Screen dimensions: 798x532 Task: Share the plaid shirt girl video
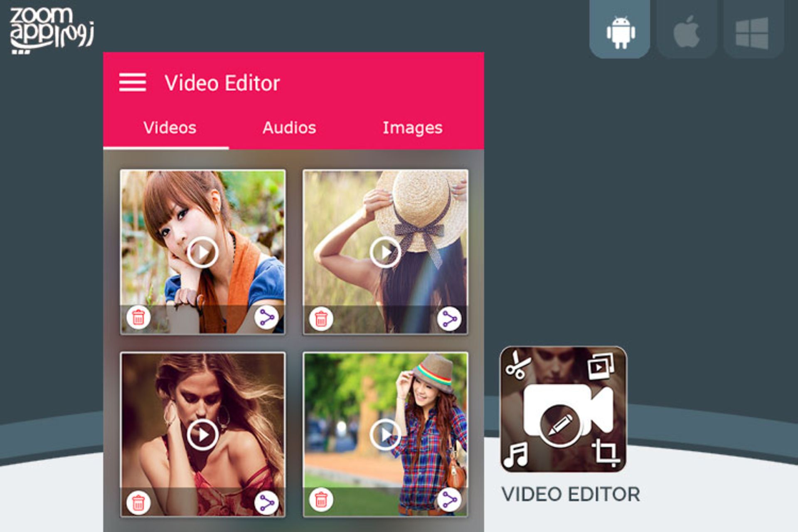449,500
